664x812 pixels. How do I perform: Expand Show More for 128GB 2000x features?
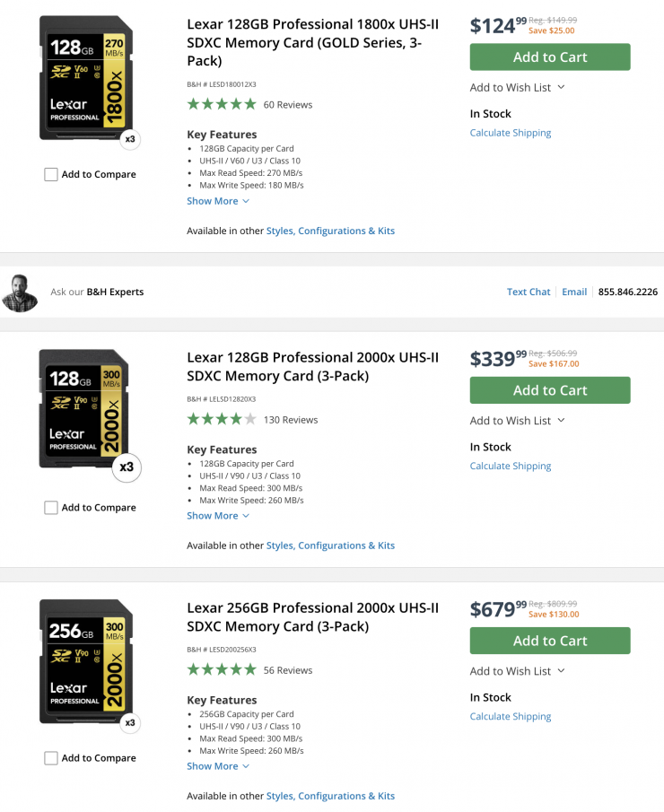point(218,516)
